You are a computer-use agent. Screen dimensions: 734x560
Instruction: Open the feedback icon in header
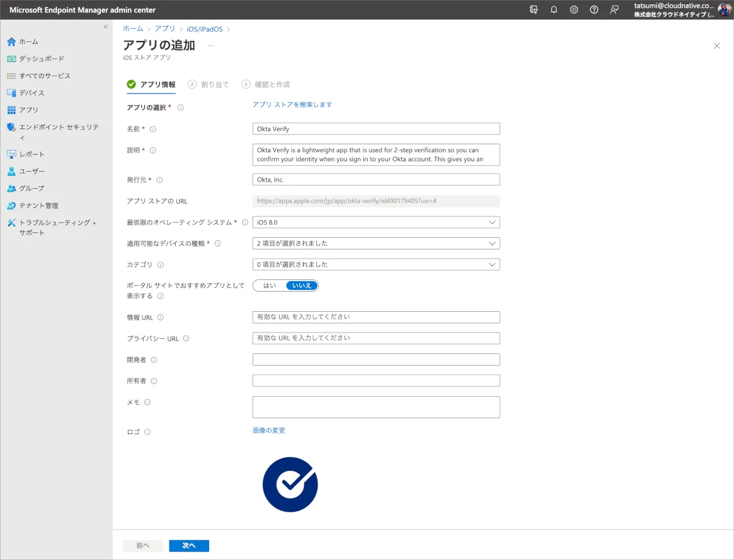point(614,10)
